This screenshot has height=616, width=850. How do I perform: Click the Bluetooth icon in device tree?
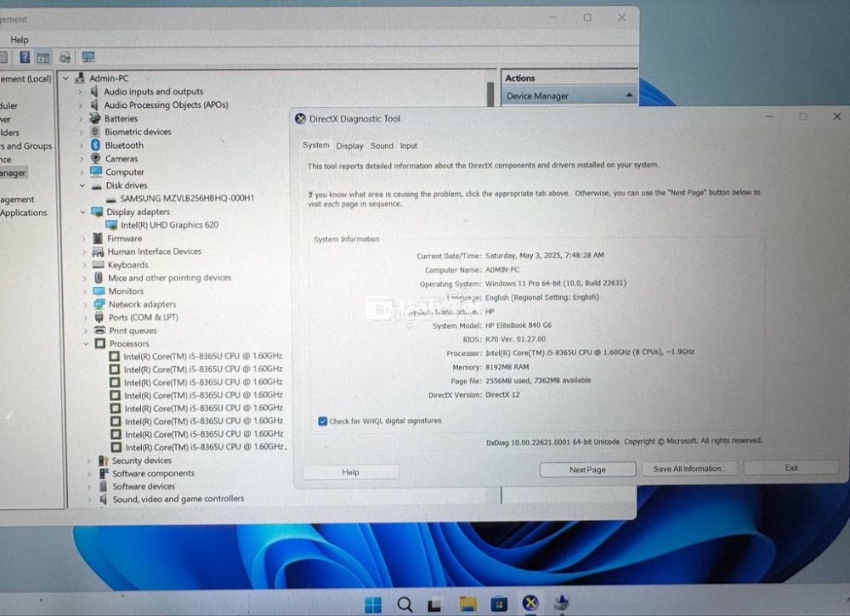tap(95, 144)
